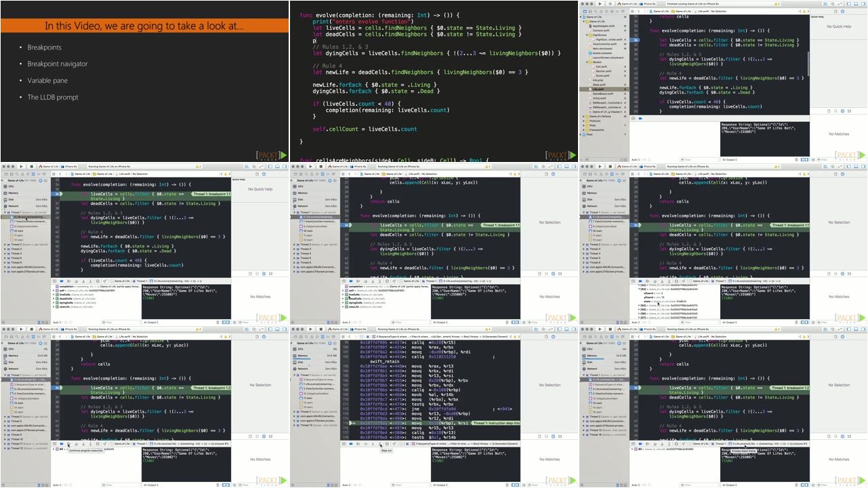Expand the Frameworks folder
Image resolution: width=868 pixels, height=488 pixels.
coord(583,129)
